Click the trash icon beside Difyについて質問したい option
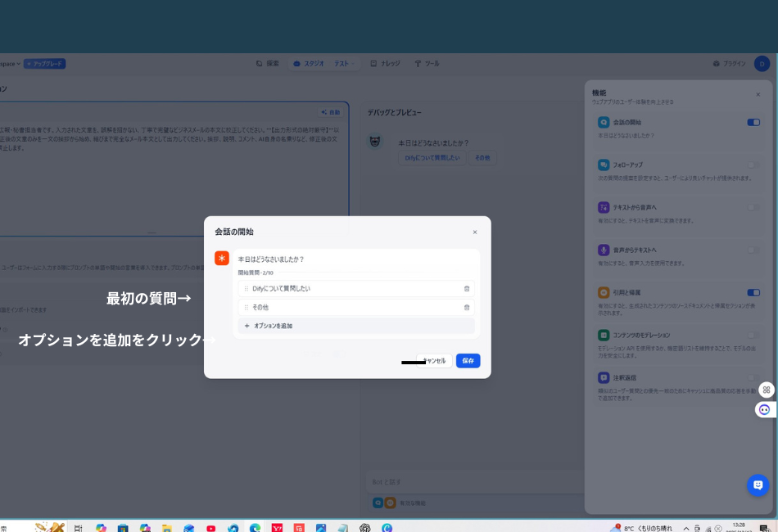Screen dimensions: 778x532 (x=466, y=288)
